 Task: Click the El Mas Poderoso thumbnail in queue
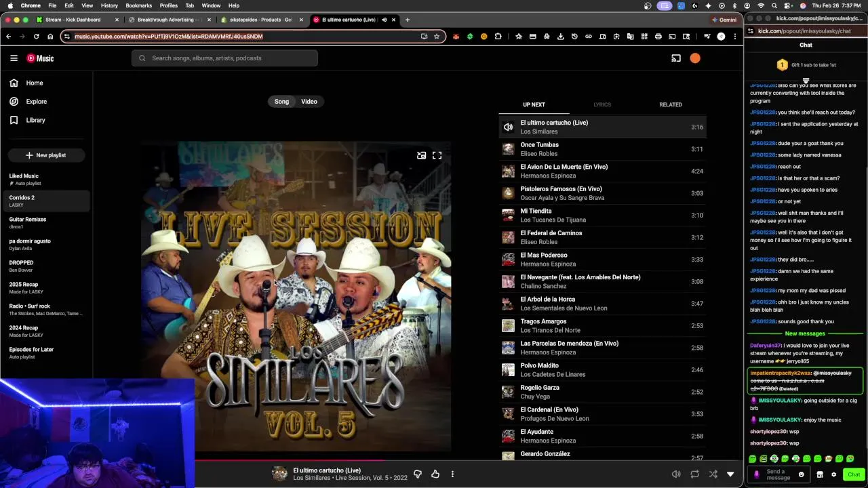[508, 260]
